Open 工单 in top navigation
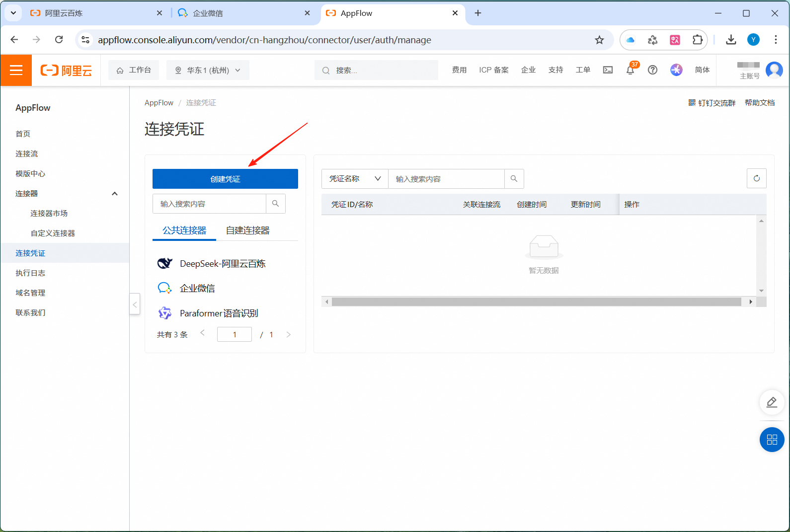The height and width of the screenshot is (532, 790). click(583, 70)
